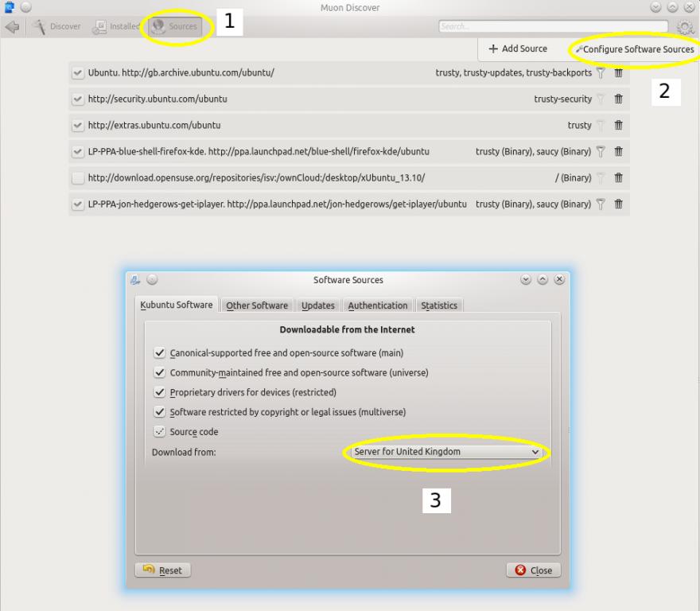This screenshot has height=611, width=700.
Task: Remove the extras.ubuntu.com source via trash icon
Action: pos(618,126)
